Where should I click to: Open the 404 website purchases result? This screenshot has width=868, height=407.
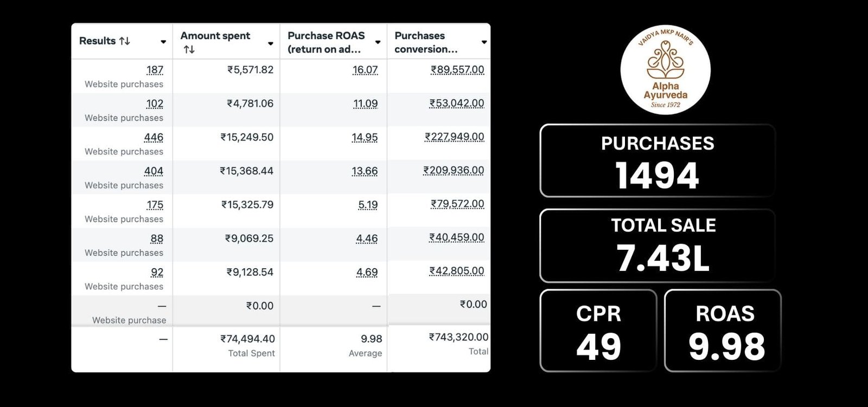coord(154,171)
